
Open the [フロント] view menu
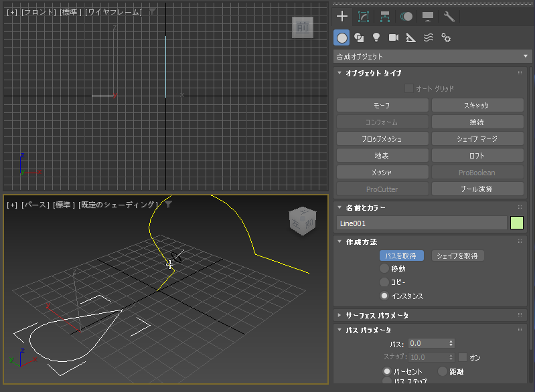point(39,12)
